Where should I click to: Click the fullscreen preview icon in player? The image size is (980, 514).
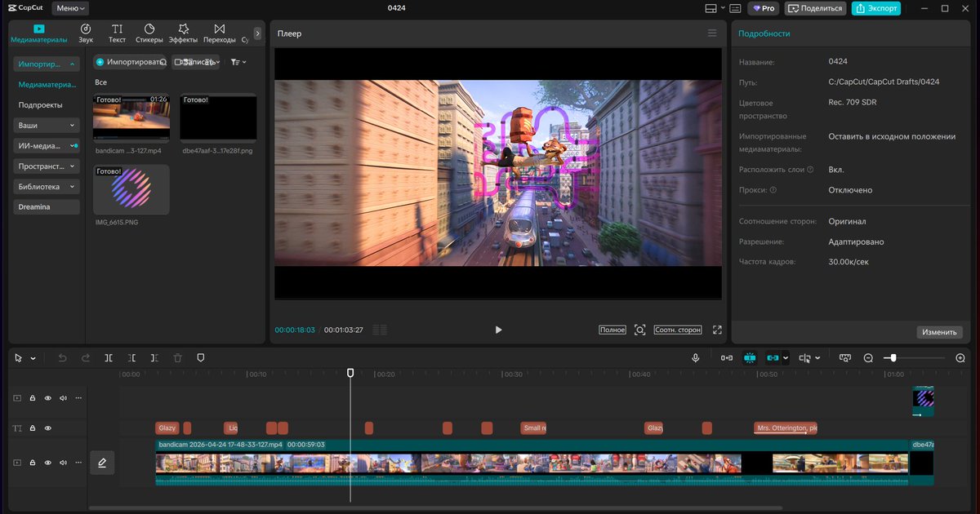pos(717,330)
